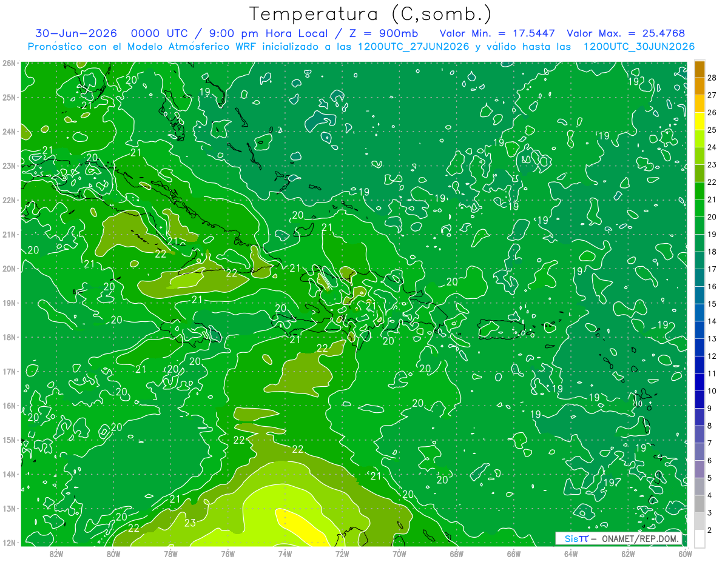Click the 26N latitude axis label
The height and width of the screenshot is (562, 728).
point(9,63)
